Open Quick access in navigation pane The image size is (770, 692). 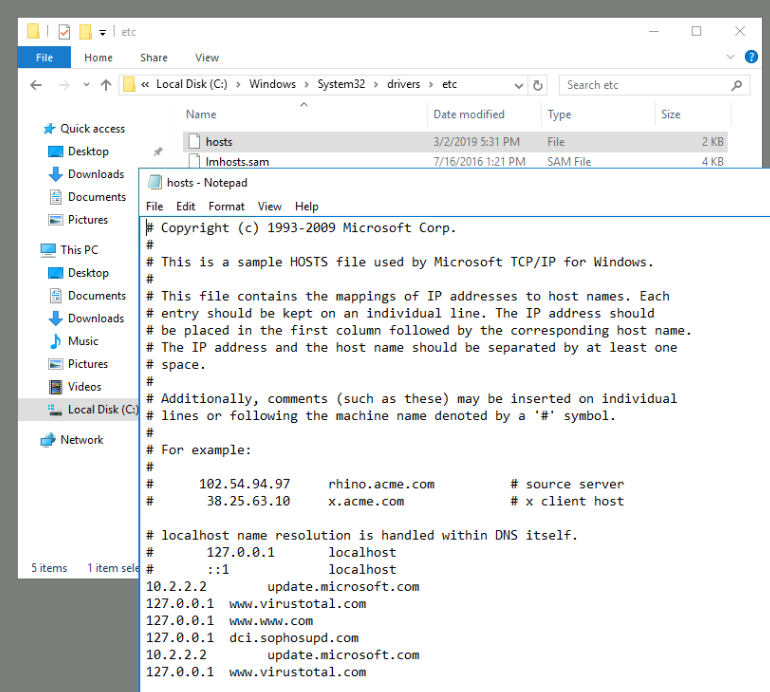(x=92, y=129)
